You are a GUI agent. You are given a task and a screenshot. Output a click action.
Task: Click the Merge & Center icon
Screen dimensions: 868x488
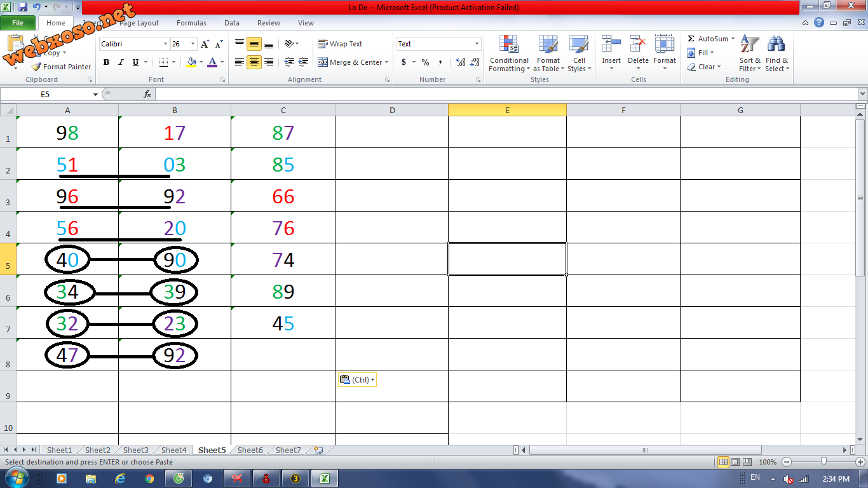click(x=323, y=62)
